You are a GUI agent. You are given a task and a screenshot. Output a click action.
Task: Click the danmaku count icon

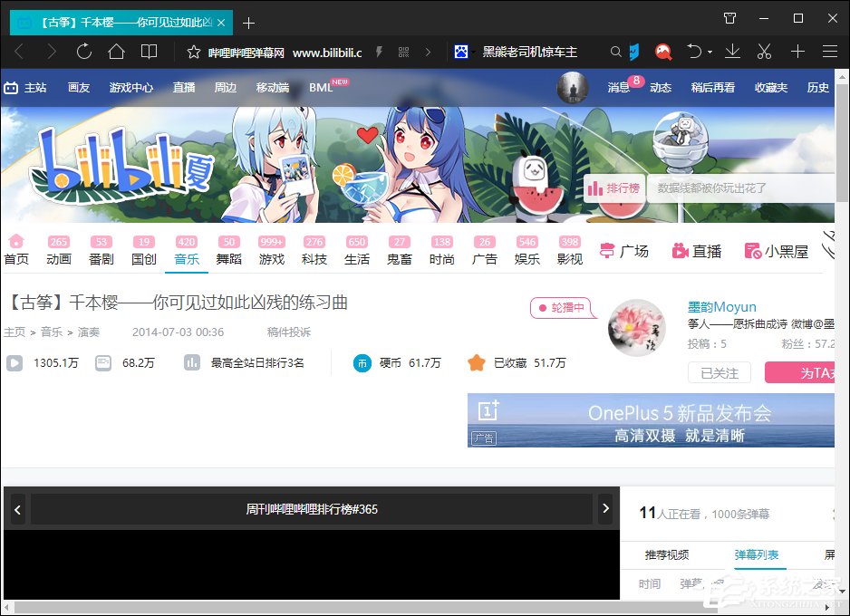click(x=102, y=364)
